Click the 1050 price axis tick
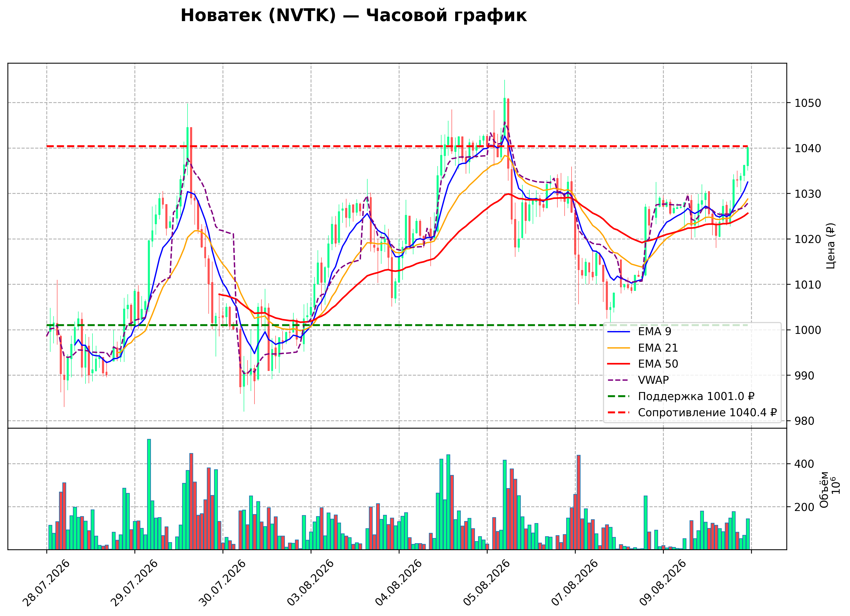Screen dimensions: 850x616 808,103
